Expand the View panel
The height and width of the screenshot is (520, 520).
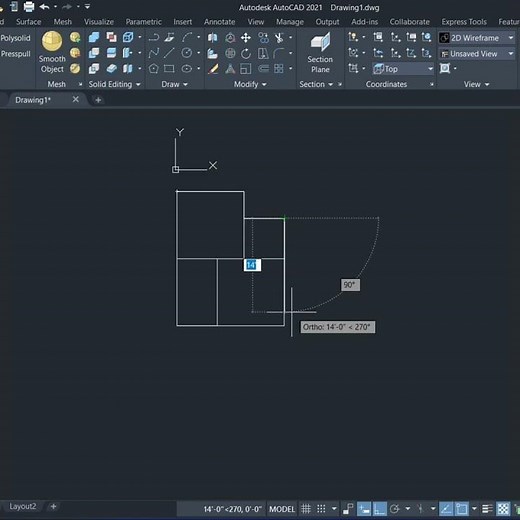477,84
